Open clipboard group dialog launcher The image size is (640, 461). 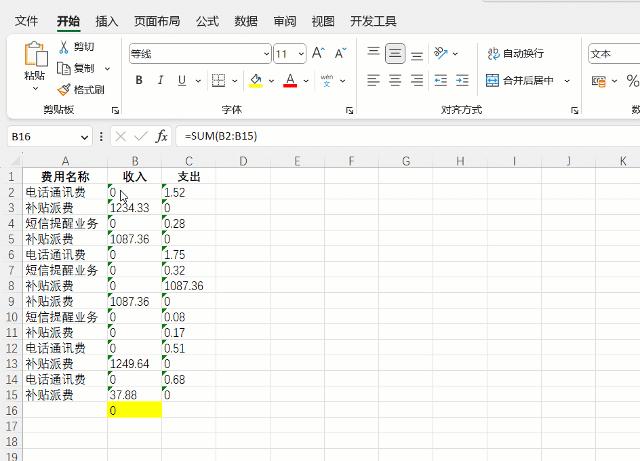116,110
